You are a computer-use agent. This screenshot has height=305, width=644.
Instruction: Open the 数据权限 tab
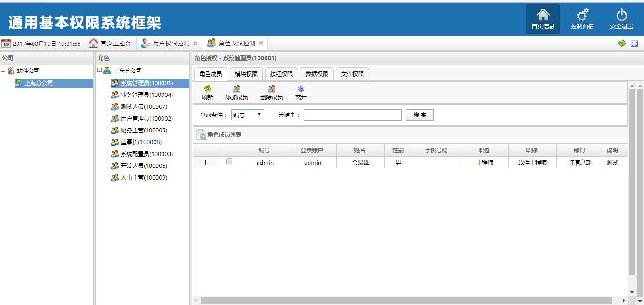click(317, 74)
